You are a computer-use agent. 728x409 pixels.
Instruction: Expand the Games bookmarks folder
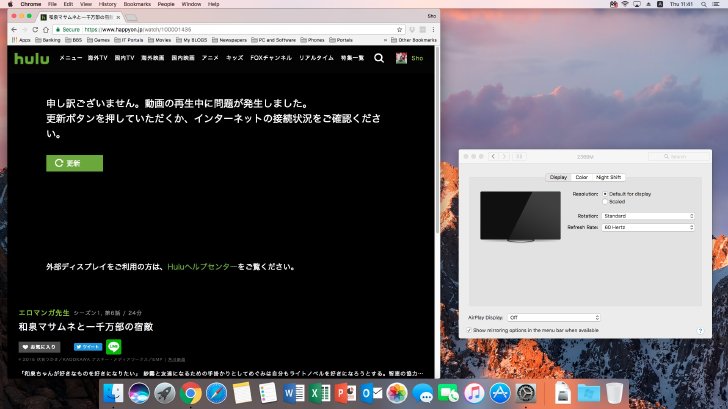coord(98,40)
